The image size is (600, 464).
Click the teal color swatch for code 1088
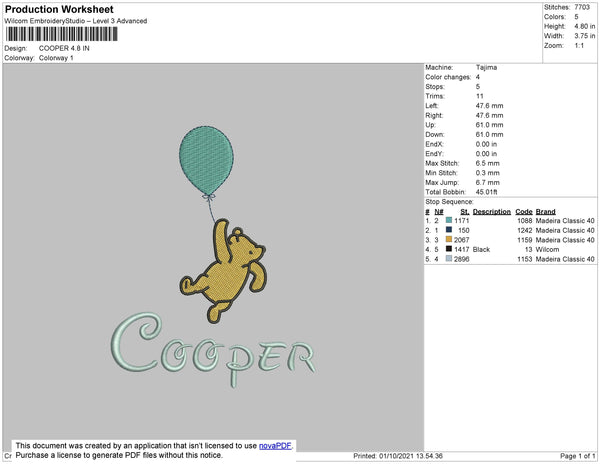[449, 220]
